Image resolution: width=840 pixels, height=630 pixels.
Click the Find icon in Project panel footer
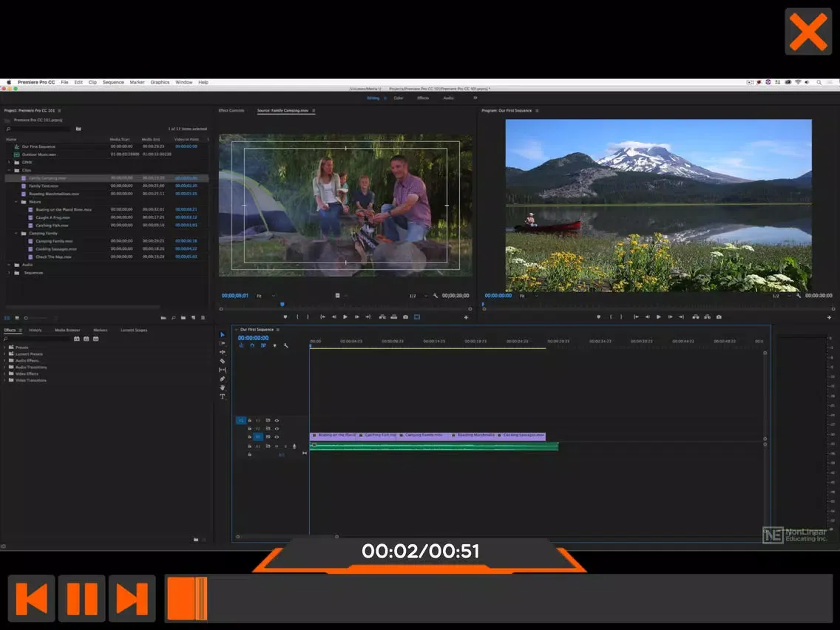point(174,318)
